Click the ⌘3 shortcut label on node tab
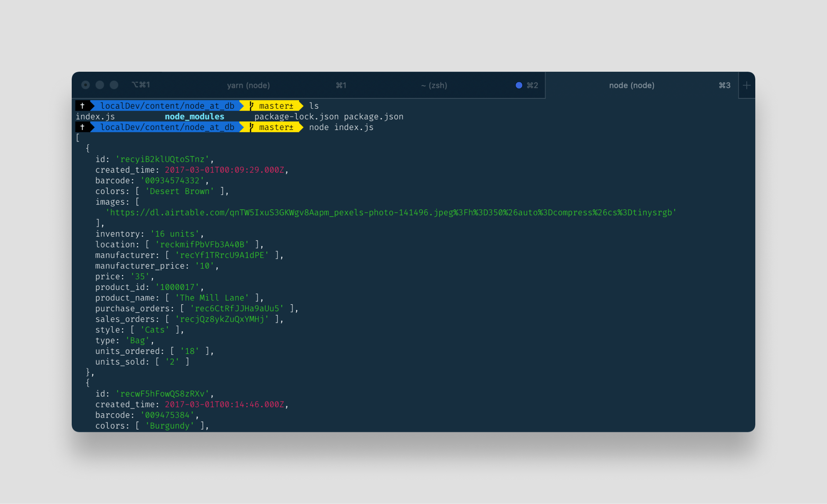 [725, 85]
